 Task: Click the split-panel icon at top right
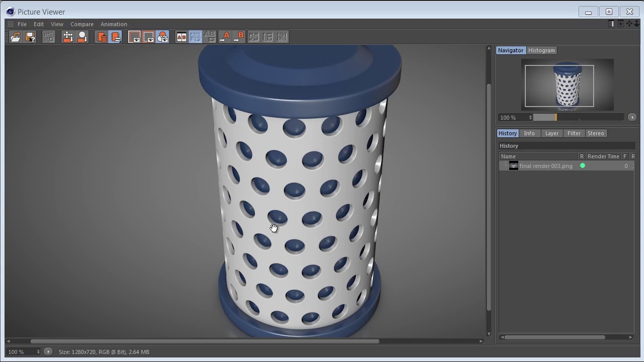tap(611, 24)
